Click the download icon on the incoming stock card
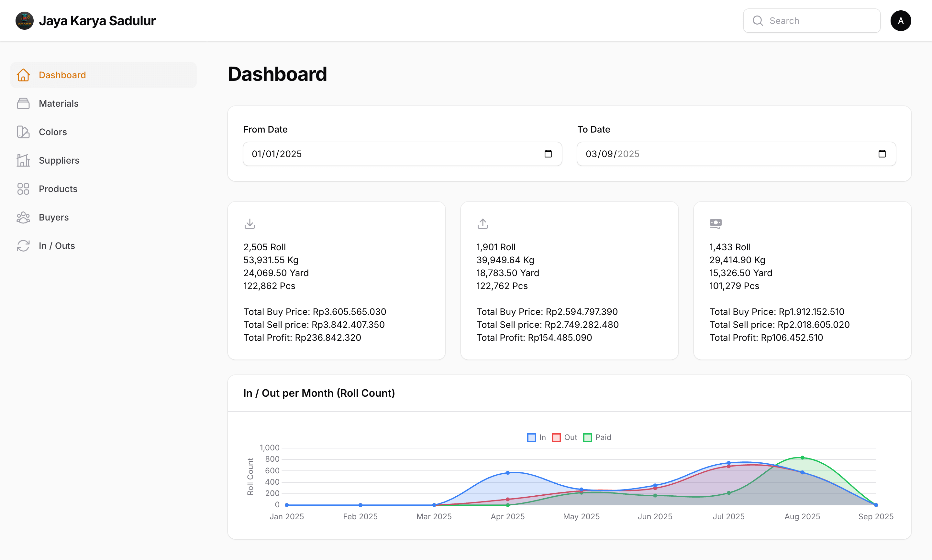This screenshot has height=560, width=932. (250, 223)
